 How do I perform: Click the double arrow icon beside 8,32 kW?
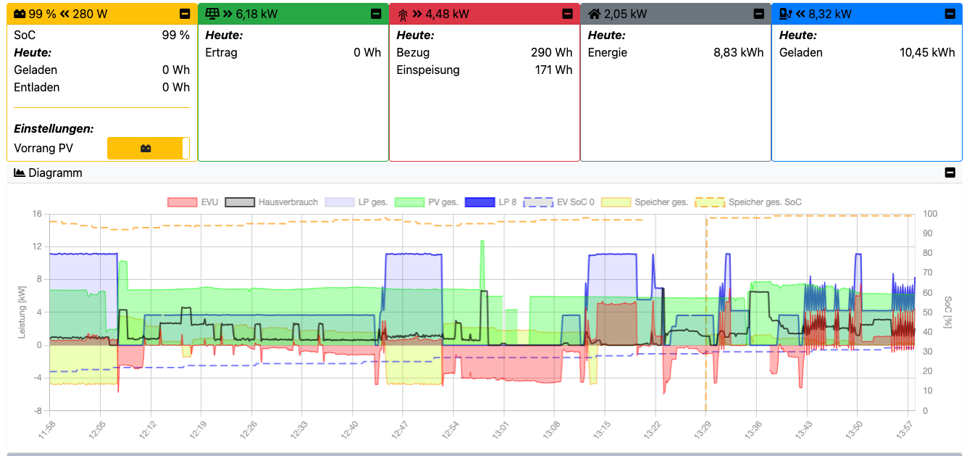tap(800, 14)
